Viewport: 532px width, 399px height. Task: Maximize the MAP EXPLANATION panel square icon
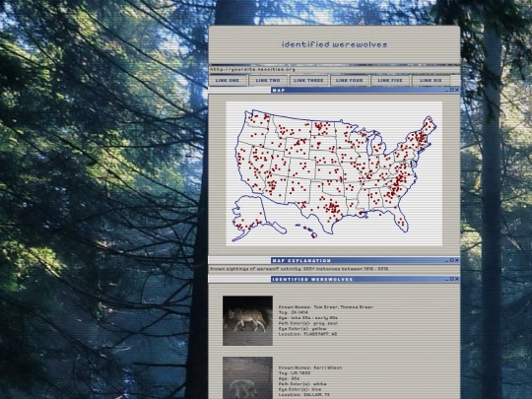[451, 260]
